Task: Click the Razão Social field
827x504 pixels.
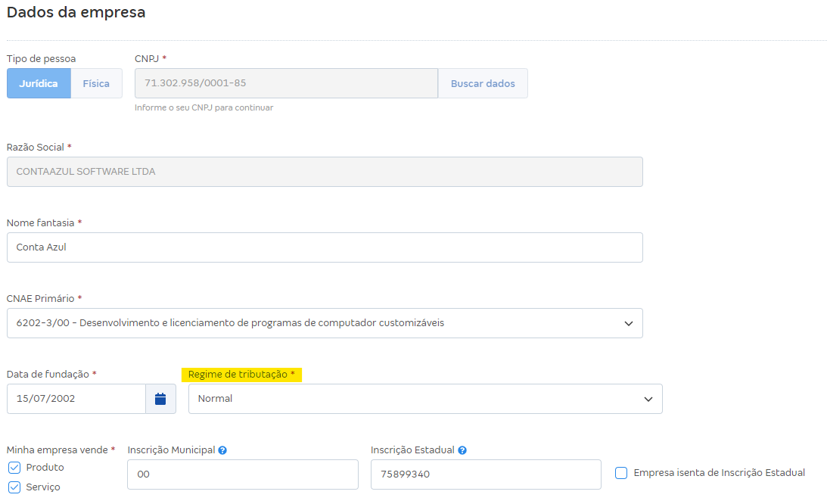Action: 324,172
